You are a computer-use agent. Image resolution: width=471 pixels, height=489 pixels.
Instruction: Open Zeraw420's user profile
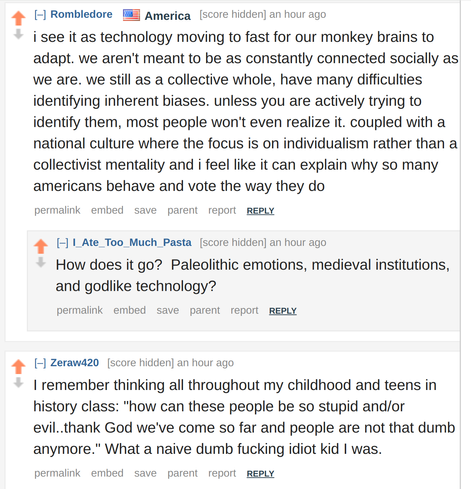(75, 363)
